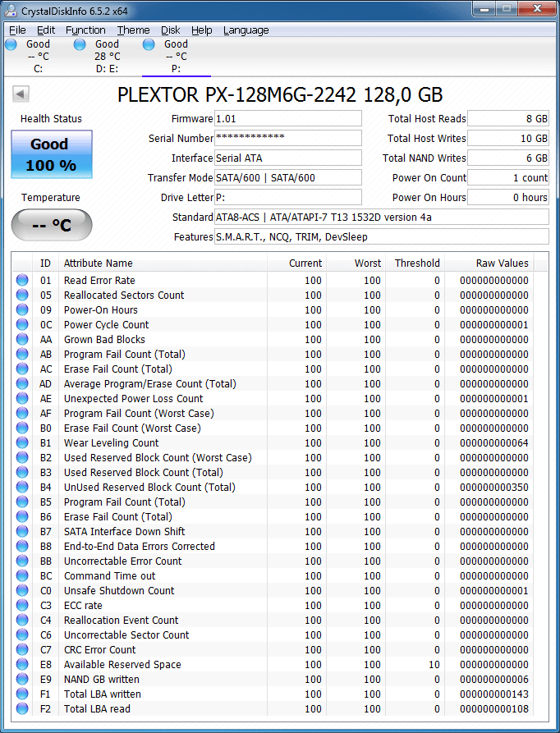
Task: Click status icon for Average Program/Erase Count
Action: point(22,383)
